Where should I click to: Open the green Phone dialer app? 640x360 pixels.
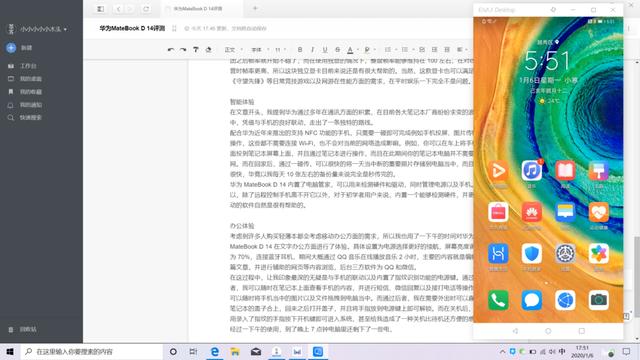click(x=498, y=300)
